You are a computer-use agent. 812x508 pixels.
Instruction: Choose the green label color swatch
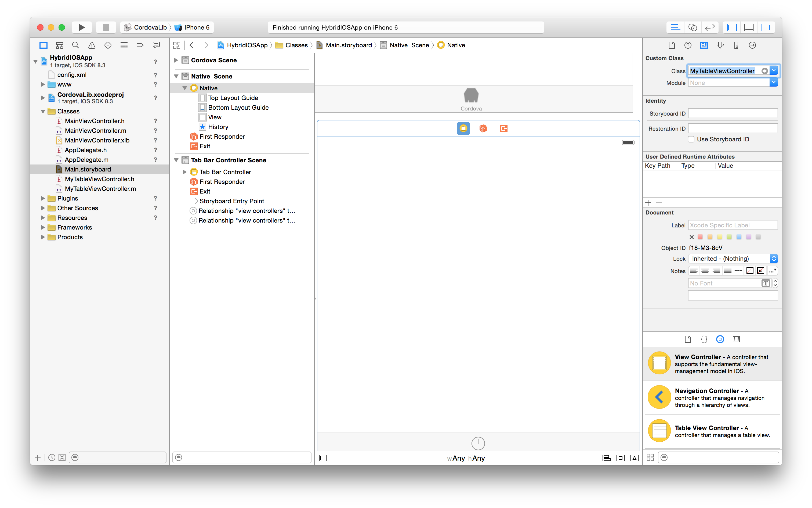(729, 237)
